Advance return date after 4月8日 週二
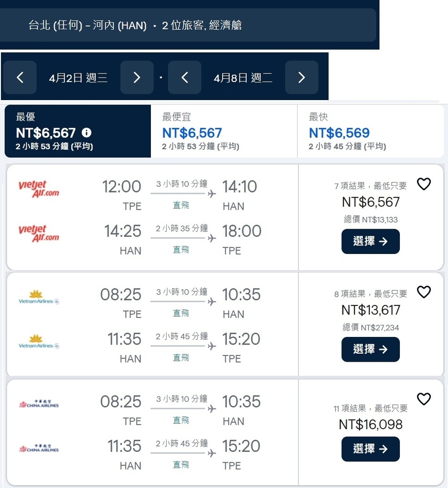 (x=301, y=77)
